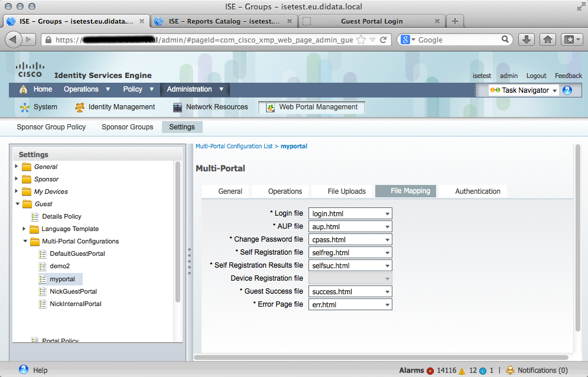This screenshot has height=377, width=588.
Task: Select NickGuestPortal in the tree
Action: click(x=73, y=291)
